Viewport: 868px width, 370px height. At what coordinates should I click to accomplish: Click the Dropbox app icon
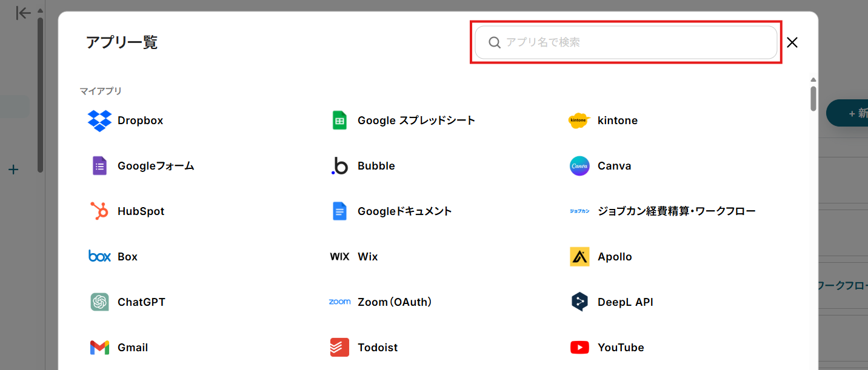point(99,121)
